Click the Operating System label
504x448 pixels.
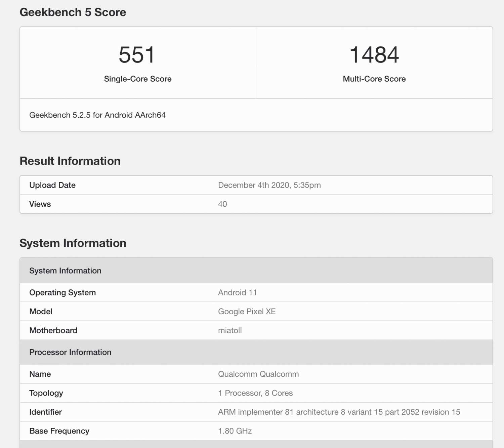62,293
